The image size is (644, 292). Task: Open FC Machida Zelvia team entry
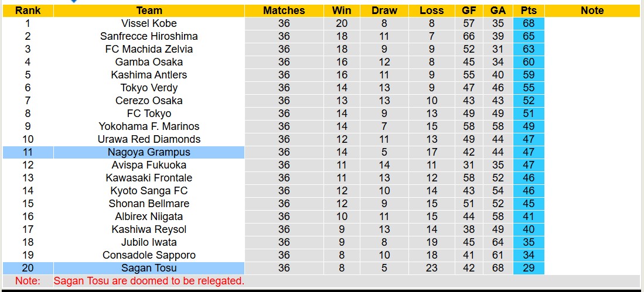[x=149, y=49]
